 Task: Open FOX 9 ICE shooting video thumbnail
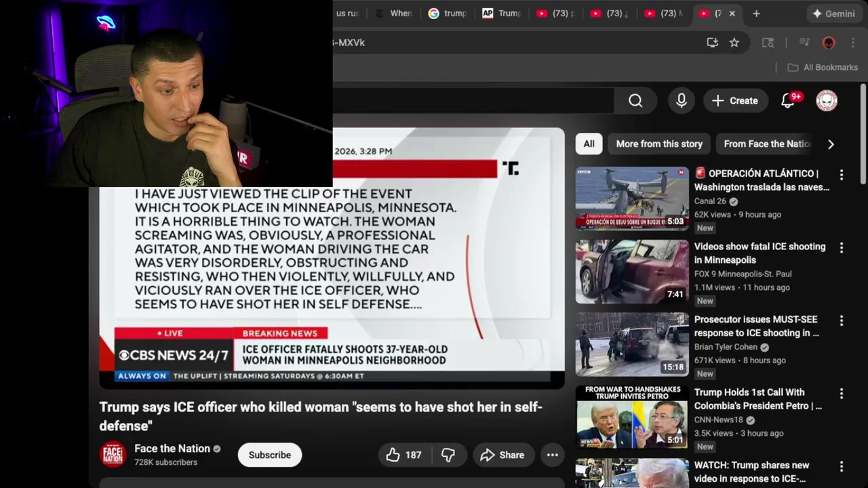632,271
